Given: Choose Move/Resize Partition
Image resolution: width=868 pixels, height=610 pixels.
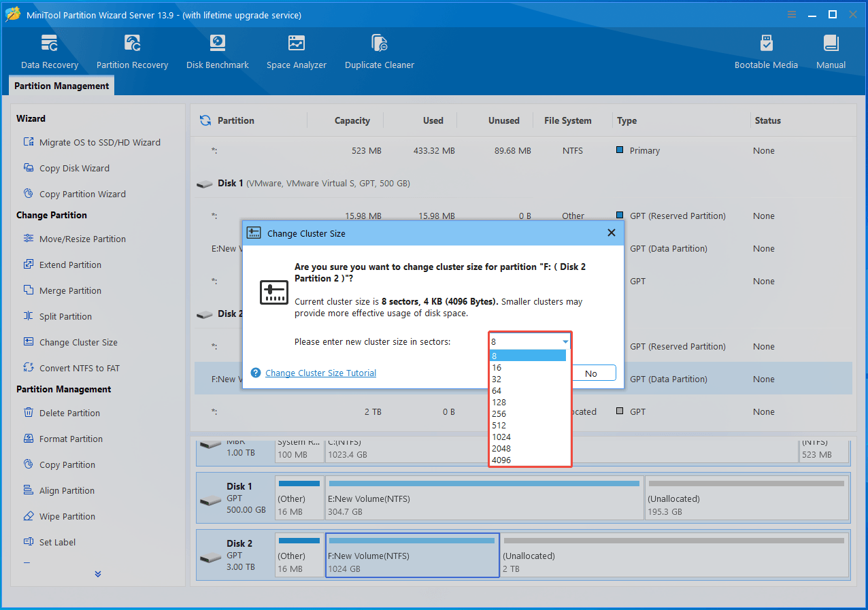Looking at the screenshot, I should tap(75, 239).
